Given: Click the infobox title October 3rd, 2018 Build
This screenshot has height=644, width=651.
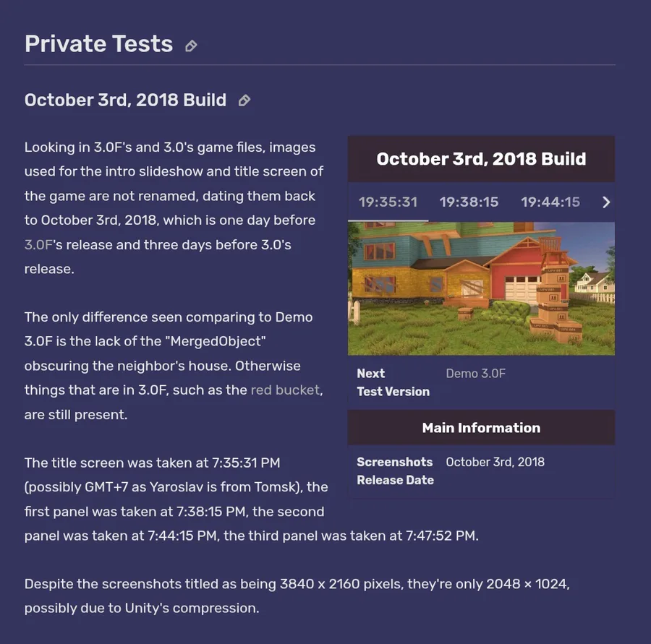Looking at the screenshot, I should (481, 159).
